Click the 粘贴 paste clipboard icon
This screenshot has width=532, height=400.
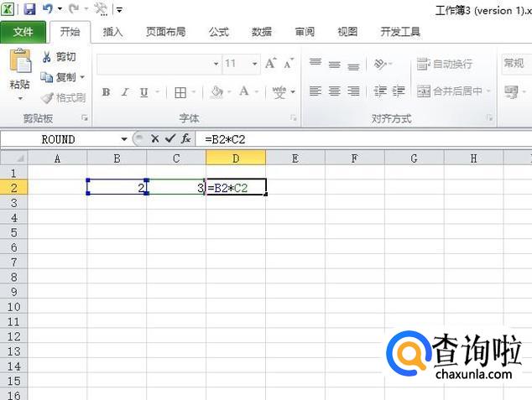(19, 61)
